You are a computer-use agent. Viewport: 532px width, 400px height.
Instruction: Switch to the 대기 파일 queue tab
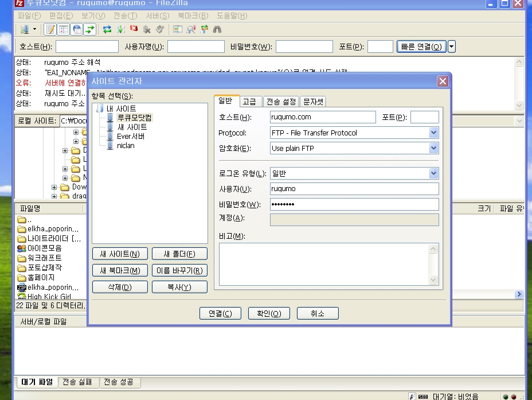point(37,382)
